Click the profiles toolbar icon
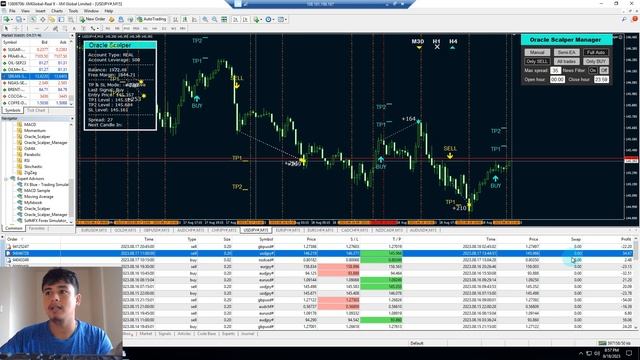Viewport: 640px width, 360px height. (20, 20)
